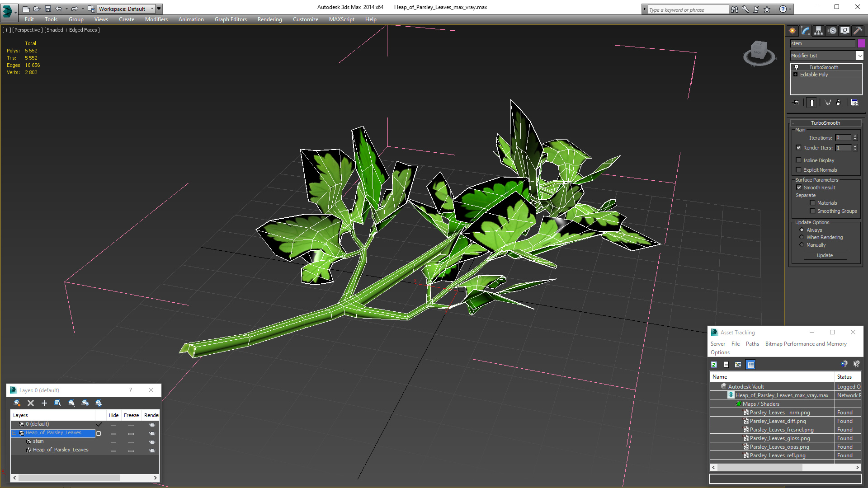Click Configure Modifier Sets icon
Viewport: 868px width, 488px height.
tap(854, 103)
